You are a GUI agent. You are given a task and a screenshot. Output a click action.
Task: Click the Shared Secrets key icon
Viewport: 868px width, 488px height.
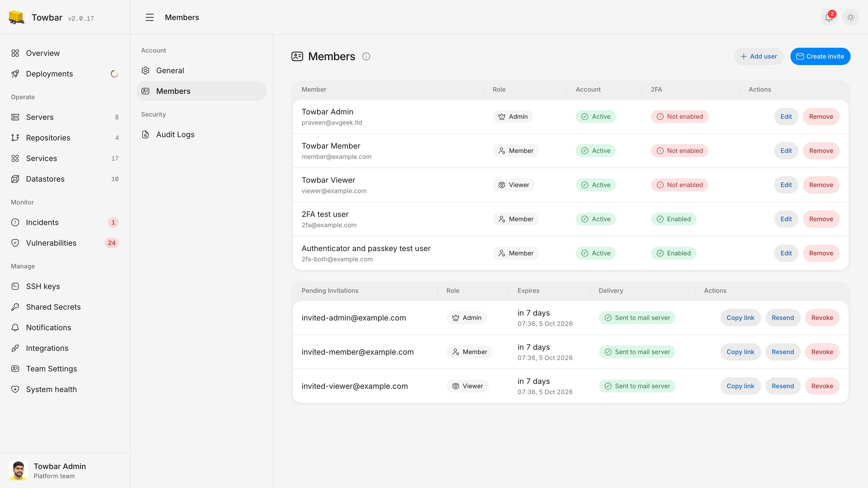point(15,307)
